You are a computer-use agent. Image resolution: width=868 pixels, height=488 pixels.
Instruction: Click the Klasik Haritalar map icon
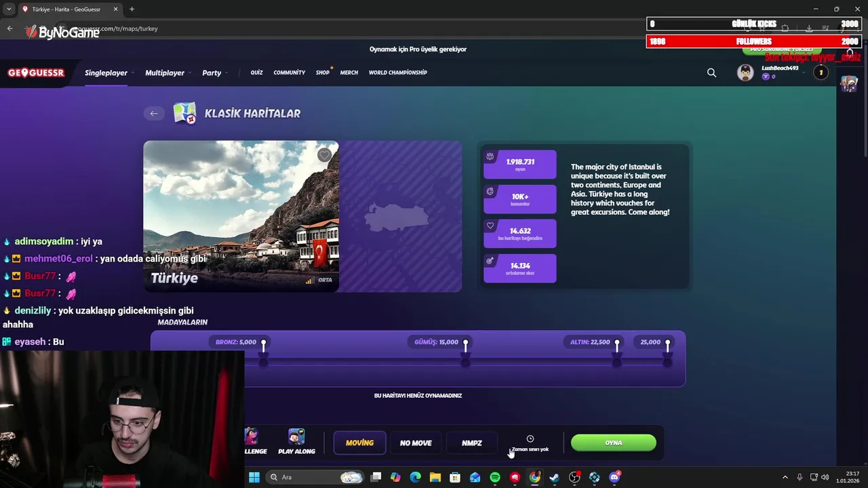point(184,113)
